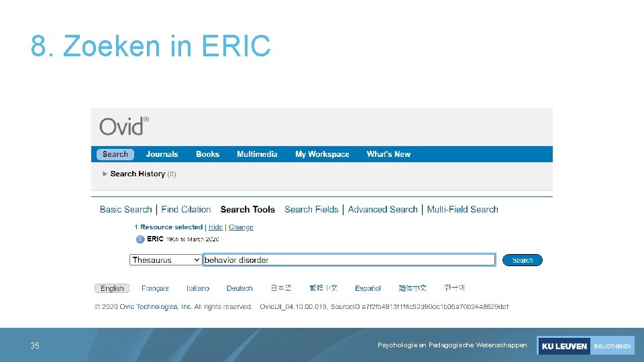The height and width of the screenshot is (362, 644).
Task: Switch language to Français
Action: point(155,288)
